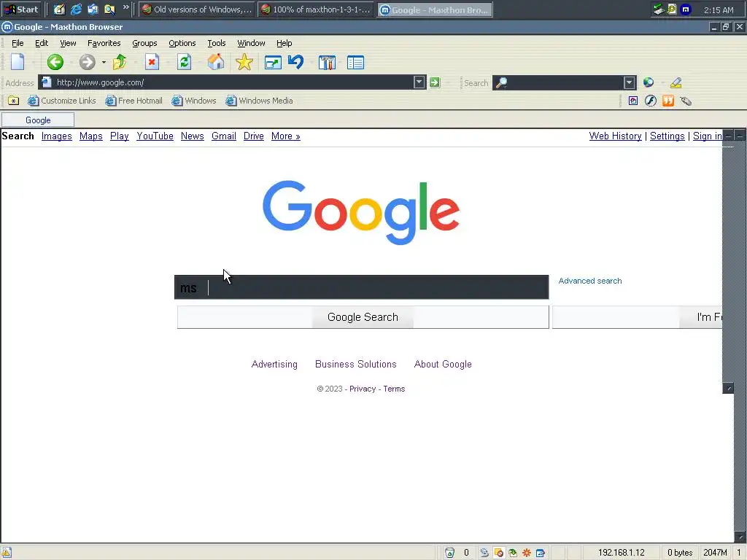Switch to the maxthon download taskbar item
The height and width of the screenshot is (560, 747).
(315, 9)
